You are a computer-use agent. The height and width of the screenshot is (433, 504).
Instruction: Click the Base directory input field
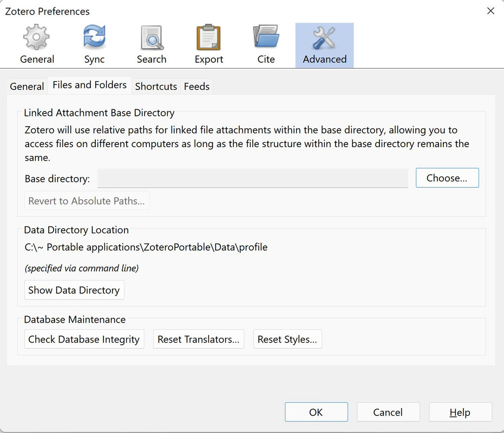(253, 178)
